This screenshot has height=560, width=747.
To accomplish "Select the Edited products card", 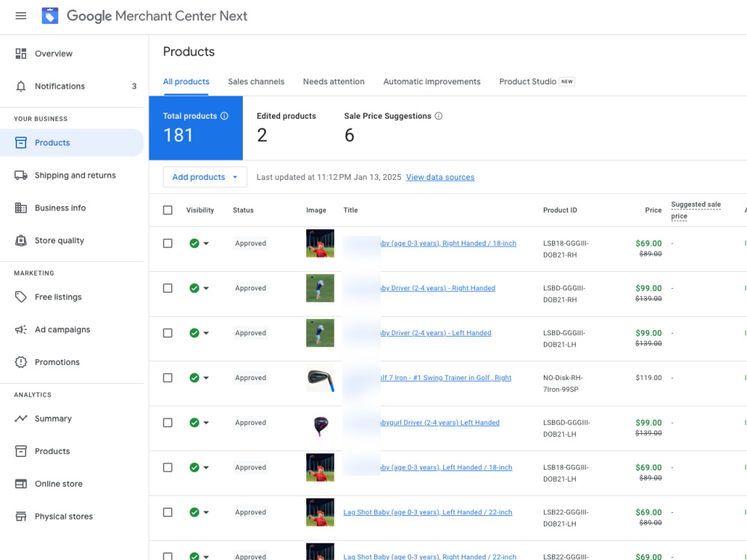I will [286, 128].
